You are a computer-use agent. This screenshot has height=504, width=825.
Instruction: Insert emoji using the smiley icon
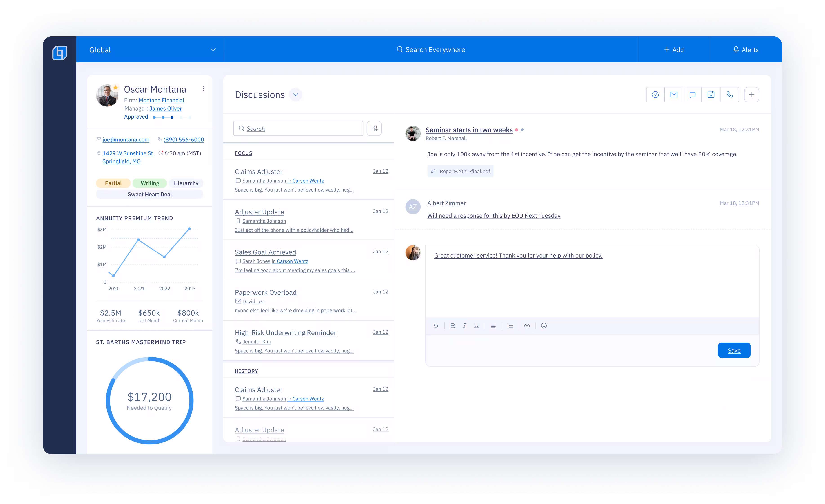click(544, 326)
